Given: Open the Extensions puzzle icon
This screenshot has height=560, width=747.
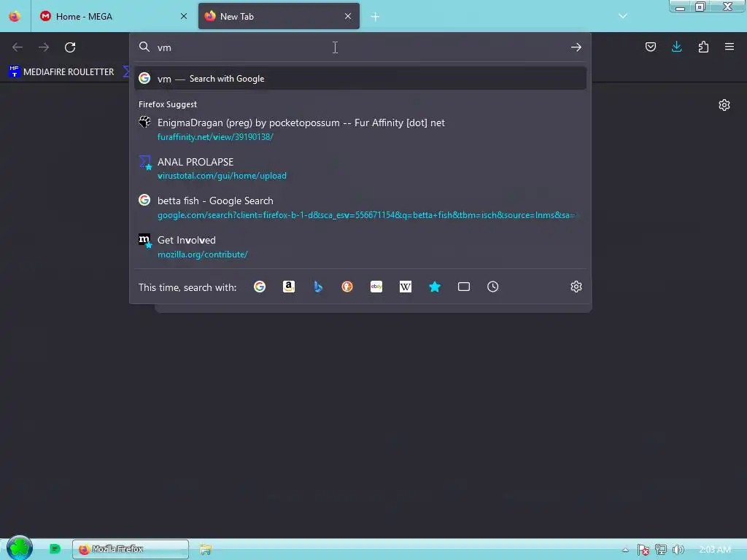Looking at the screenshot, I should point(703,47).
